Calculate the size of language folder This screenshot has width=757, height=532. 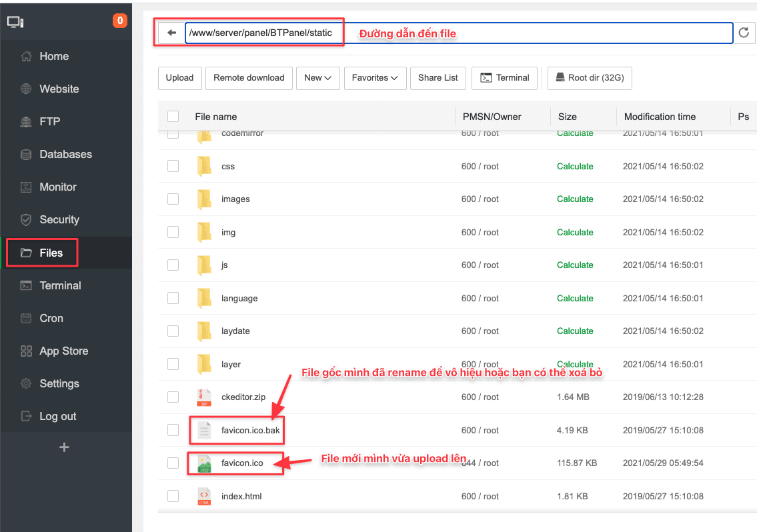pyautogui.click(x=575, y=298)
